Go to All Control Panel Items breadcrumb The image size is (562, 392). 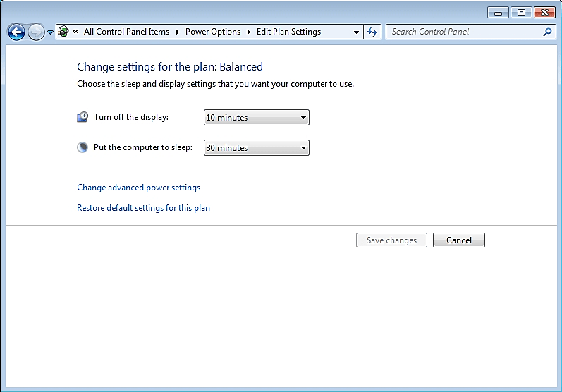pos(126,32)
